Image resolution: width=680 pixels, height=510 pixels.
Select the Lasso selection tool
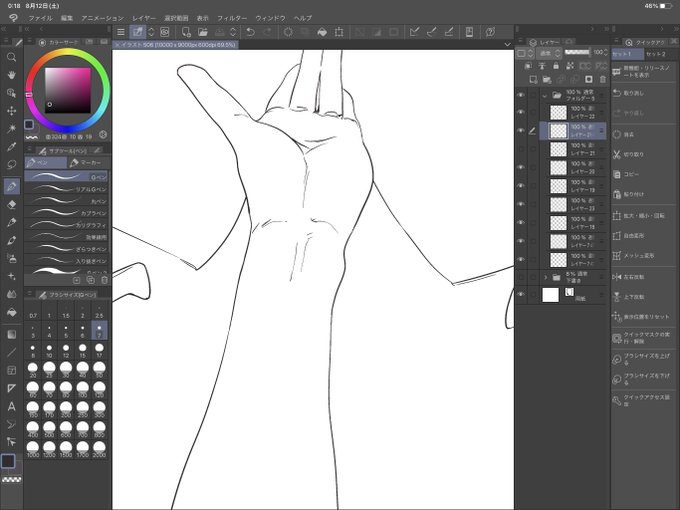(11, 164)
